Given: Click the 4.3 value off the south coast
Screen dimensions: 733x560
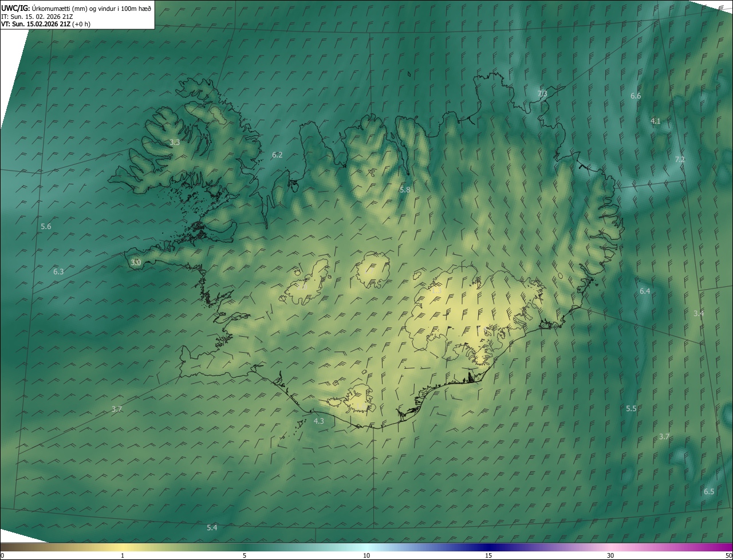Looking at the screenshot, I should [x=319, y=421].
